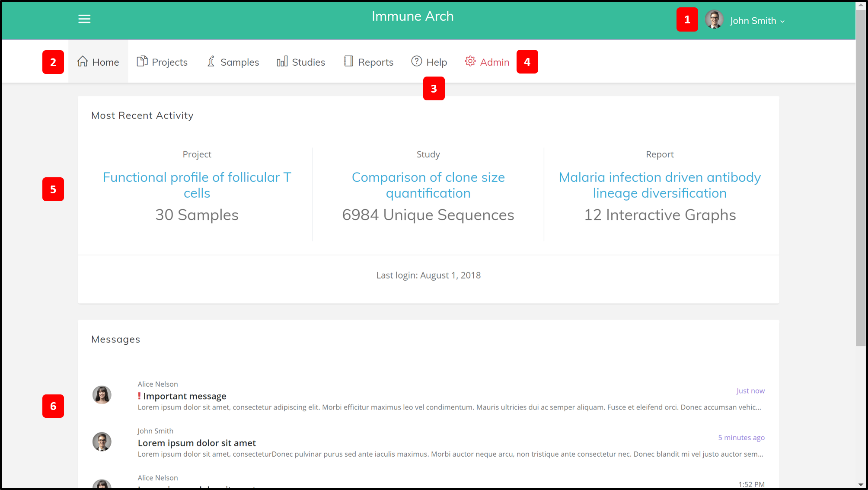Open the hamburger menu icon
This screenshot has width=868, height=490.
click(x=84, y=19)
